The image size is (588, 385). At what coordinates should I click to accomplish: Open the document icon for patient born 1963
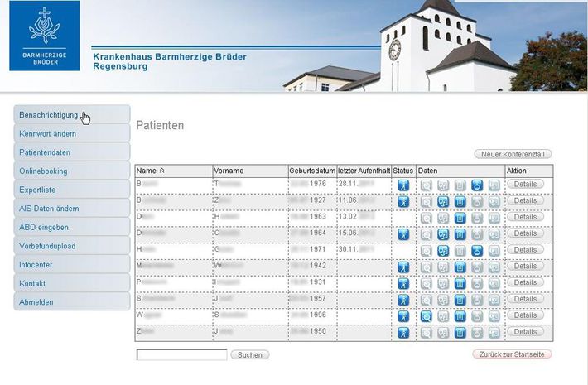tap(460, 218)
